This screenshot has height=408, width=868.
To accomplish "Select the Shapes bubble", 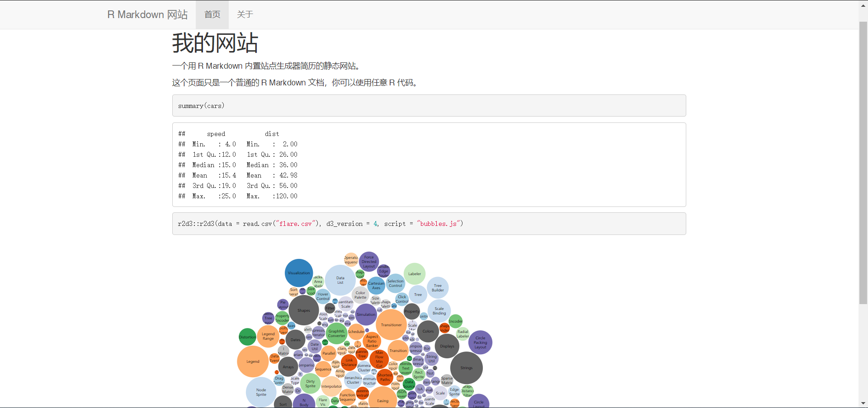I will pyautogui.click(x=304, y=310).
